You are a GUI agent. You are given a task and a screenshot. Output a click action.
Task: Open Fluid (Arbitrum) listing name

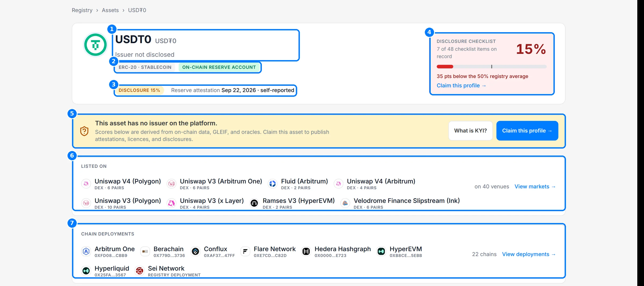pyautogui.click(x=305, y=181)
